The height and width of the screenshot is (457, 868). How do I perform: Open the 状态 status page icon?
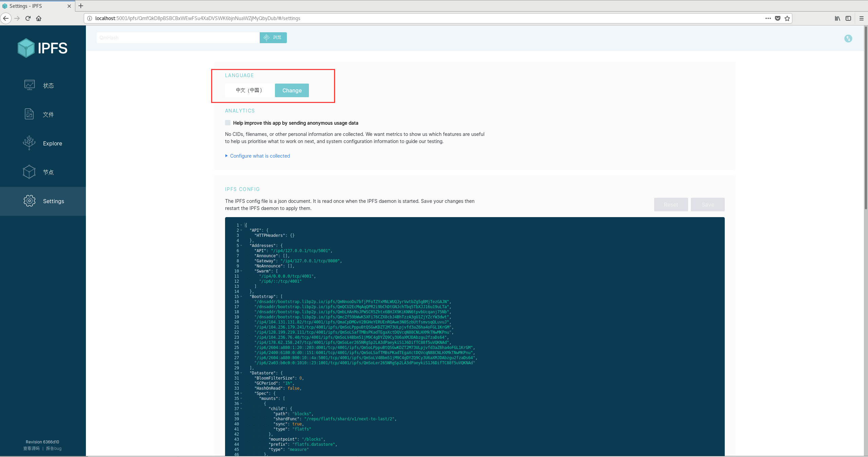(30, 85)
